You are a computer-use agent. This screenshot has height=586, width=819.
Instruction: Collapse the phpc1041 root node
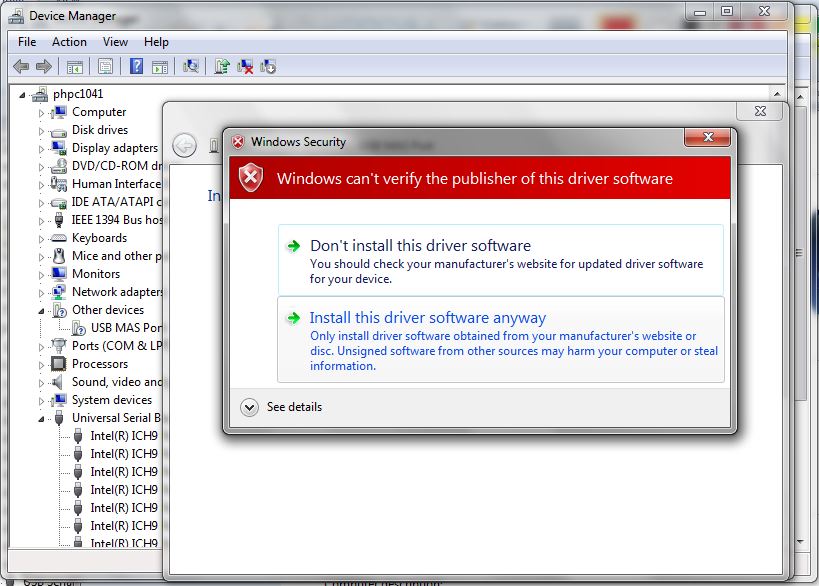(x=22, y=95)
